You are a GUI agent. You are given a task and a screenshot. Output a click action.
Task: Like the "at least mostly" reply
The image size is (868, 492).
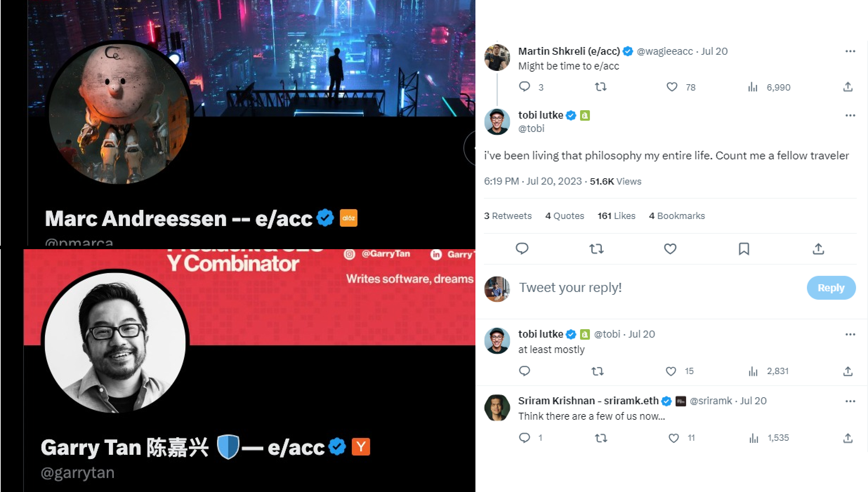[671, 371]
